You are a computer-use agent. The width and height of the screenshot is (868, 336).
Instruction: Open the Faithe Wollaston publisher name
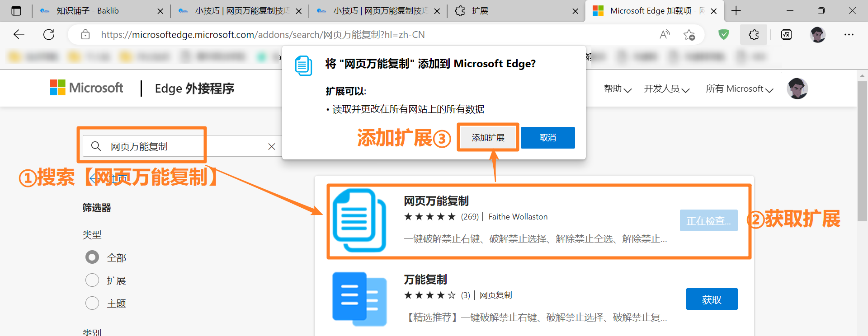(518, 217)
